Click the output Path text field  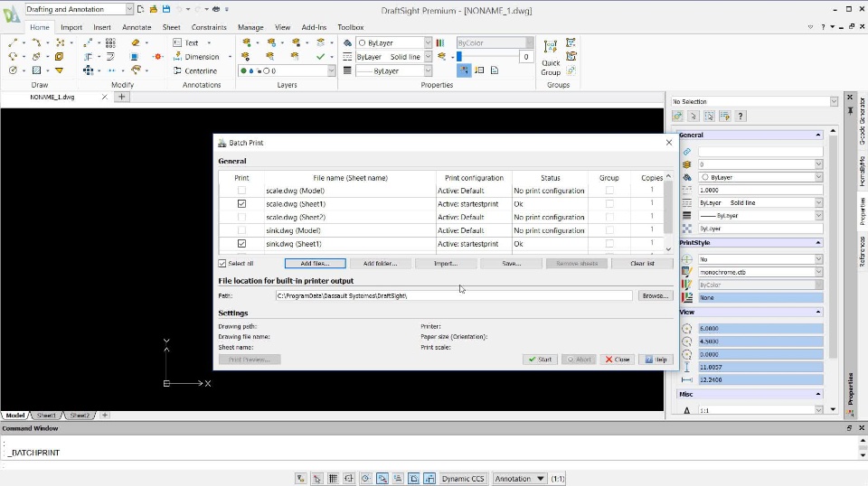pyautogui.click(x=454, y=296)
